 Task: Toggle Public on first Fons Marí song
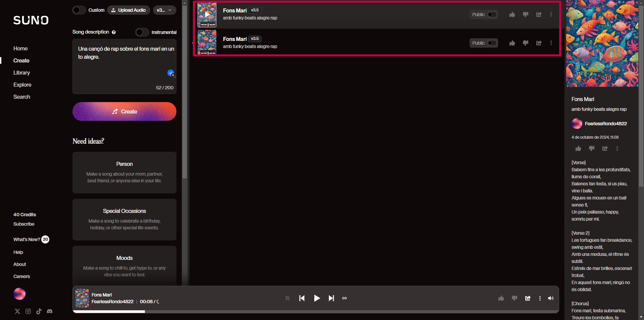pyautogui.click(x=492, y=14)
